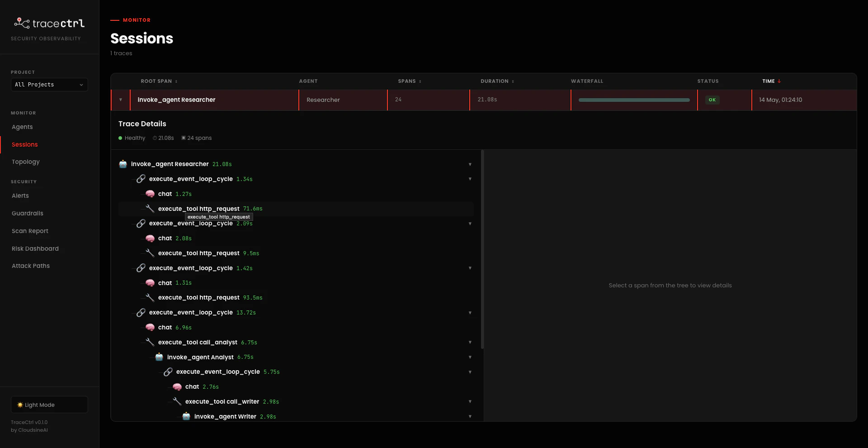This screenshot has height=448, width=868.
Task: Click wrench icon of http_request 9.5ms
Action: [150, 253]
